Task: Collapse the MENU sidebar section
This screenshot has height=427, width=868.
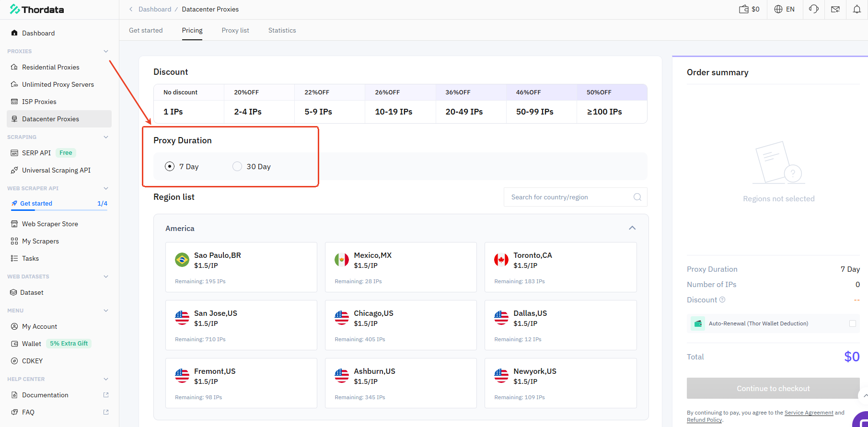Action: 106,311
